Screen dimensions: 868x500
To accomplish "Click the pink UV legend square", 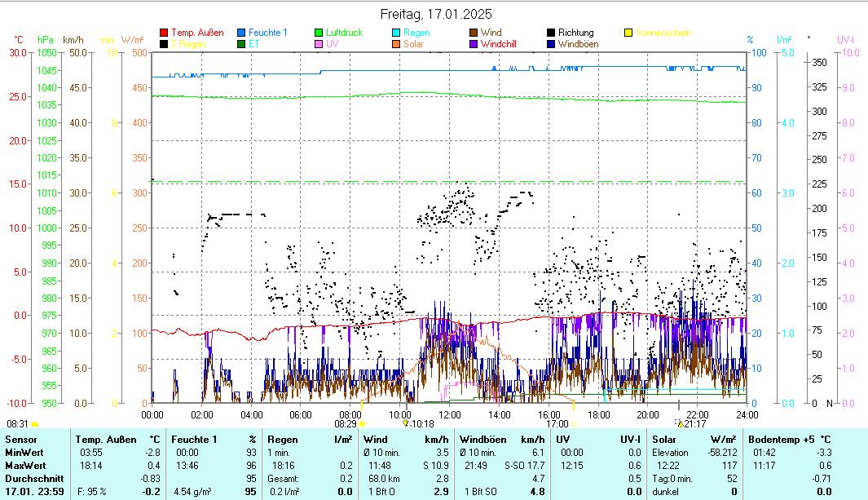I will (x=319, y=44).
